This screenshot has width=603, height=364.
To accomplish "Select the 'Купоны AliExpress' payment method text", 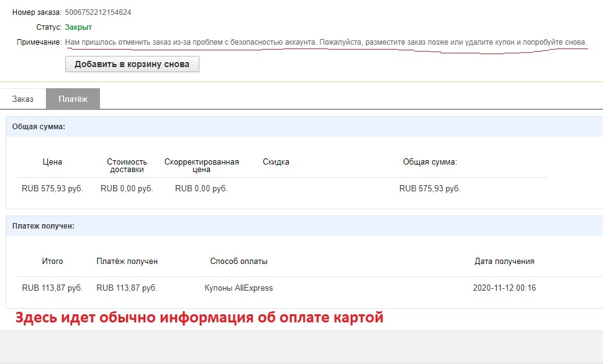I will [239, 288].
